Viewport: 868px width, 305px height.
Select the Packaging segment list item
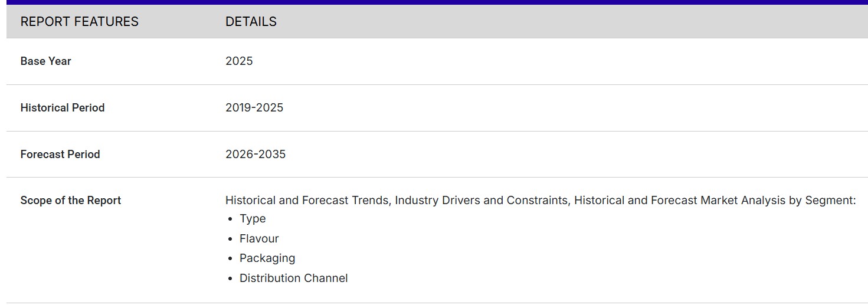(267, 258)
